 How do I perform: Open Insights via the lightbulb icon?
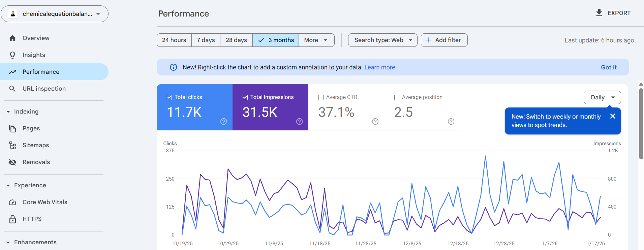pyautogui.click(x=12, y=55)
